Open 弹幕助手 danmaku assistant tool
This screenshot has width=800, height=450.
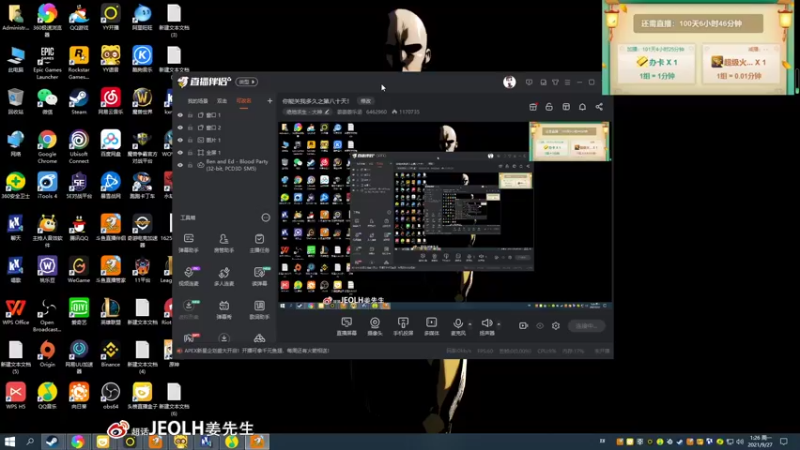point(189,243)
